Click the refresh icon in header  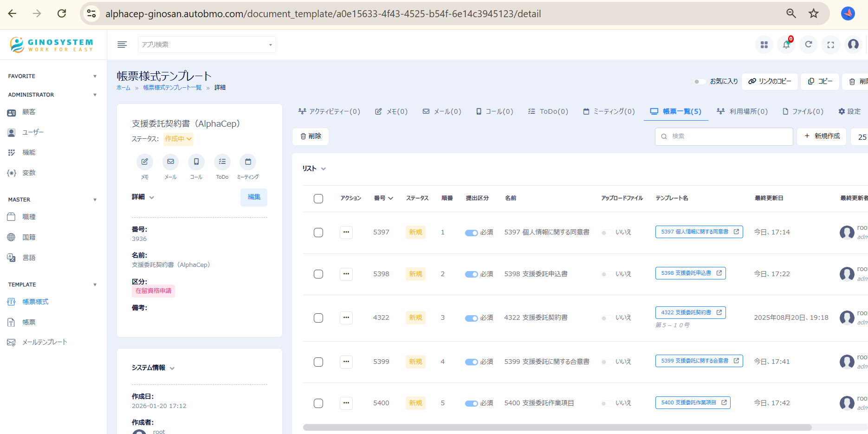pyautogui.click(x=808, y=45)
